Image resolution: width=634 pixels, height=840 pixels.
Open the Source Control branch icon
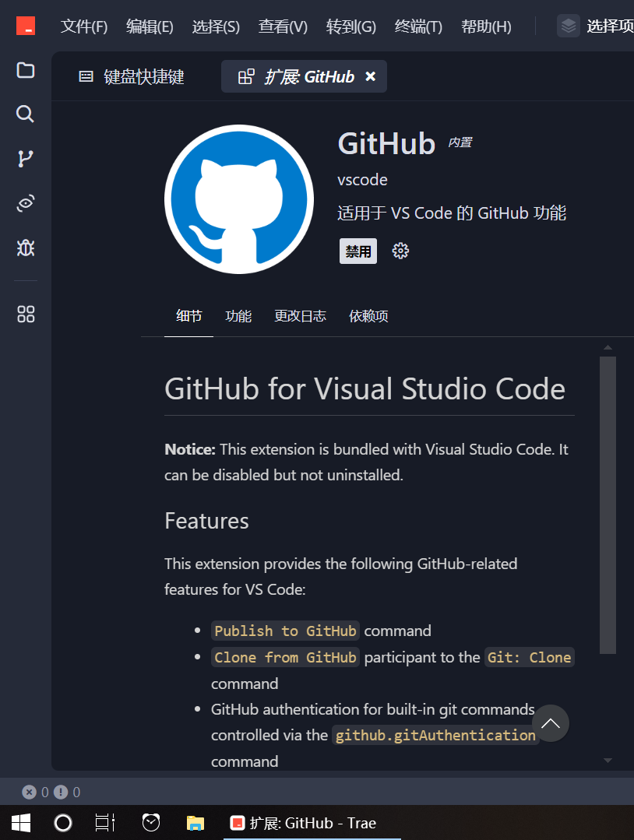tap(26, 159)
